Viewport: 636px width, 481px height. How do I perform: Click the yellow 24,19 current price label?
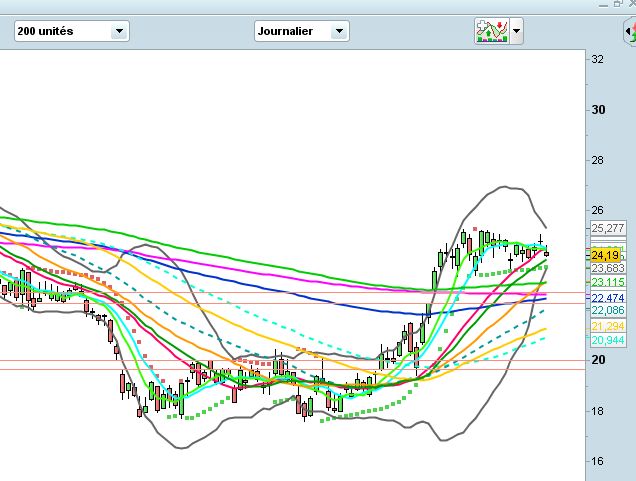[605, 255]
